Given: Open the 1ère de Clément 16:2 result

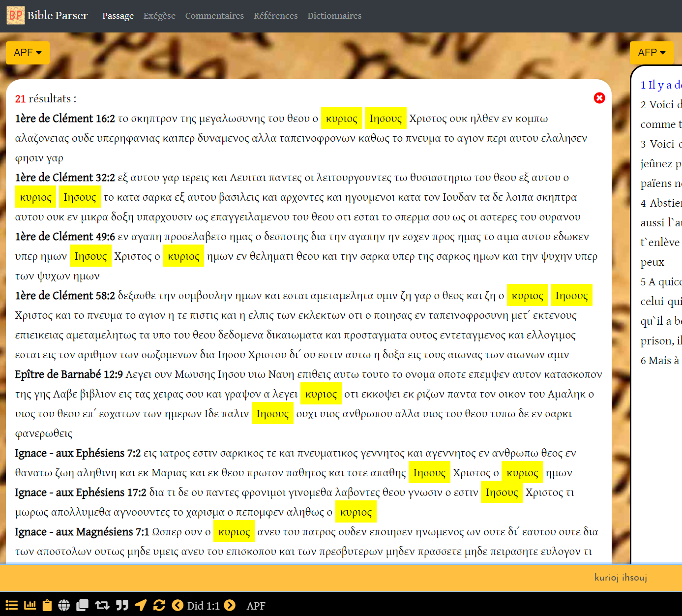Looking at the screenshot, I should [x=65, y=119].
